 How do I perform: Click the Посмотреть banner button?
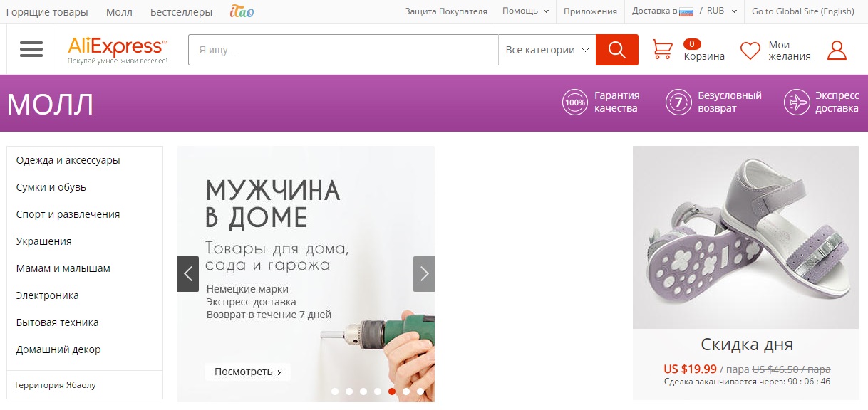click(x=248, y=372)
